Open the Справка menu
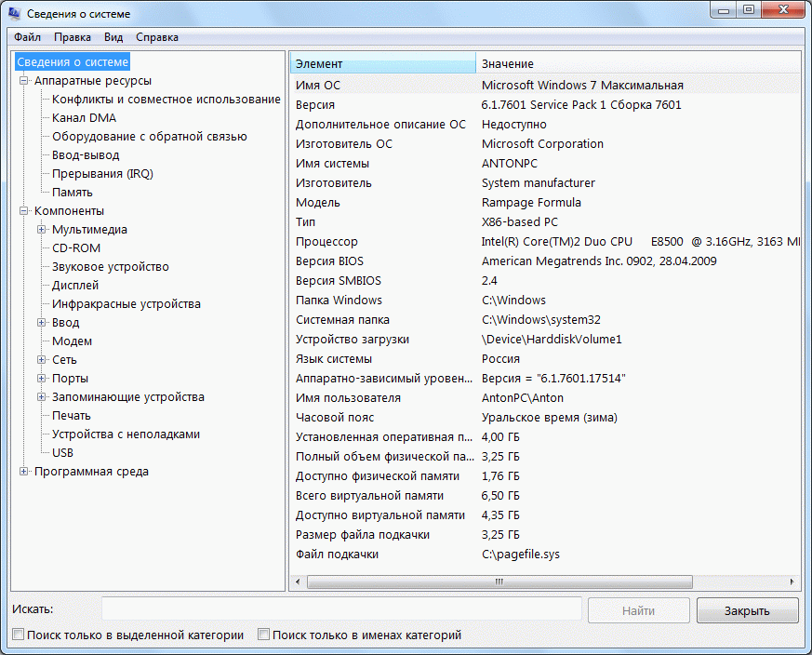812x655 pixels. click(x=157, y=37)
